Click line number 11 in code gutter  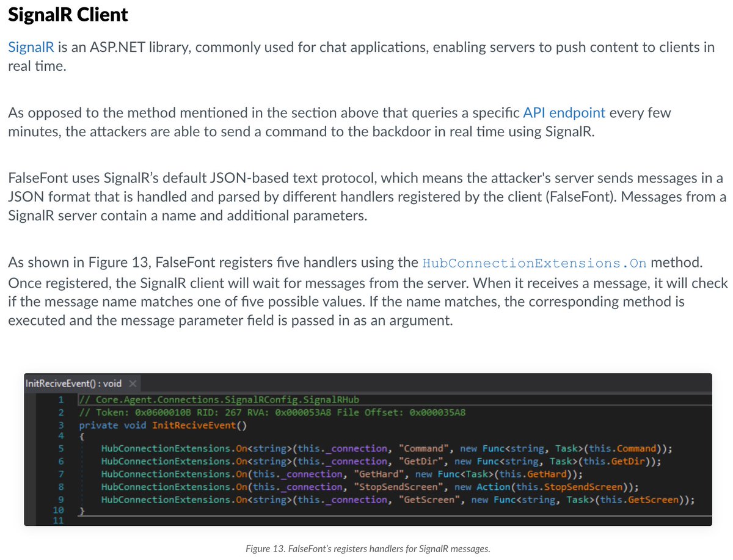(x=58, y=520)
